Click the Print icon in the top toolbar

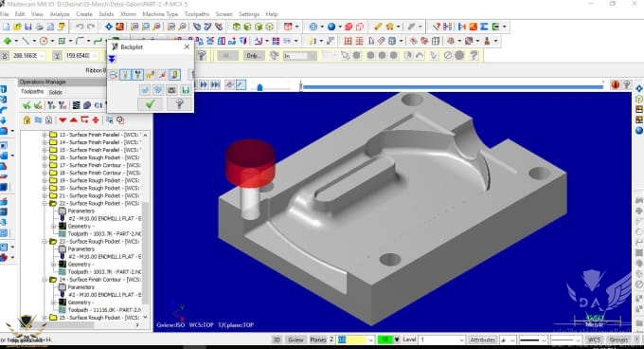point(39,27)
